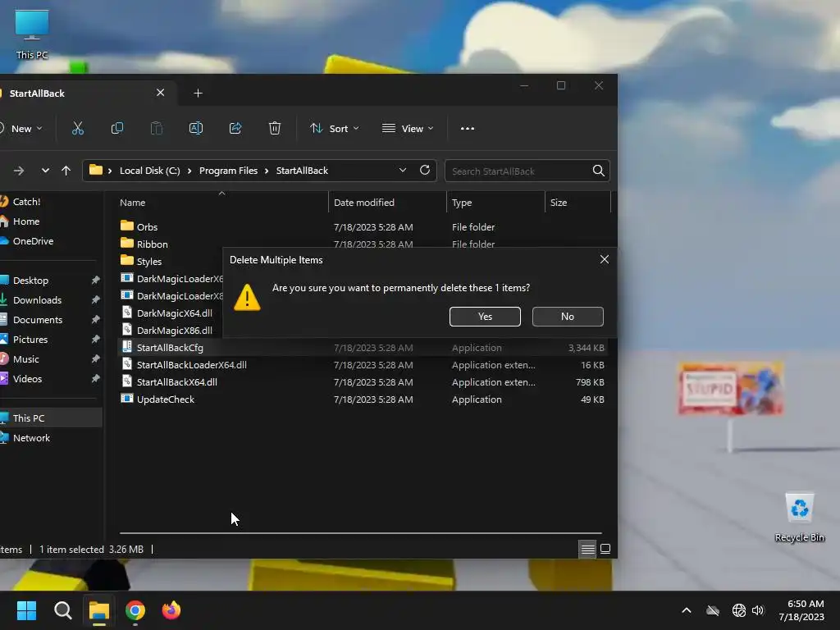Click the Forward navigation arrow

coord(19,171)
